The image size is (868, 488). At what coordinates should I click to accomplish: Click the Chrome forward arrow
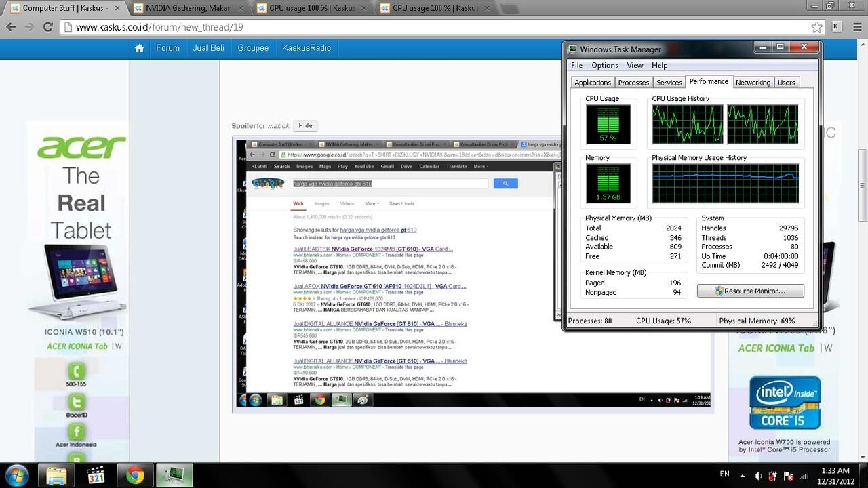(29, 27)
